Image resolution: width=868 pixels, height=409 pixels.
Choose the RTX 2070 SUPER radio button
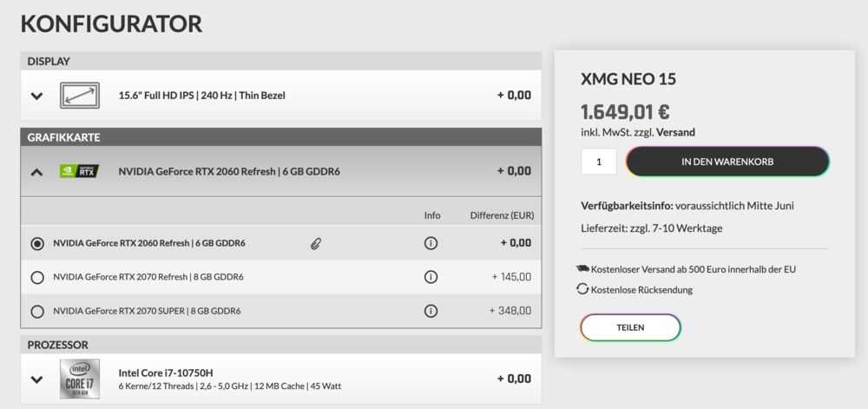[x=37, y=311]
